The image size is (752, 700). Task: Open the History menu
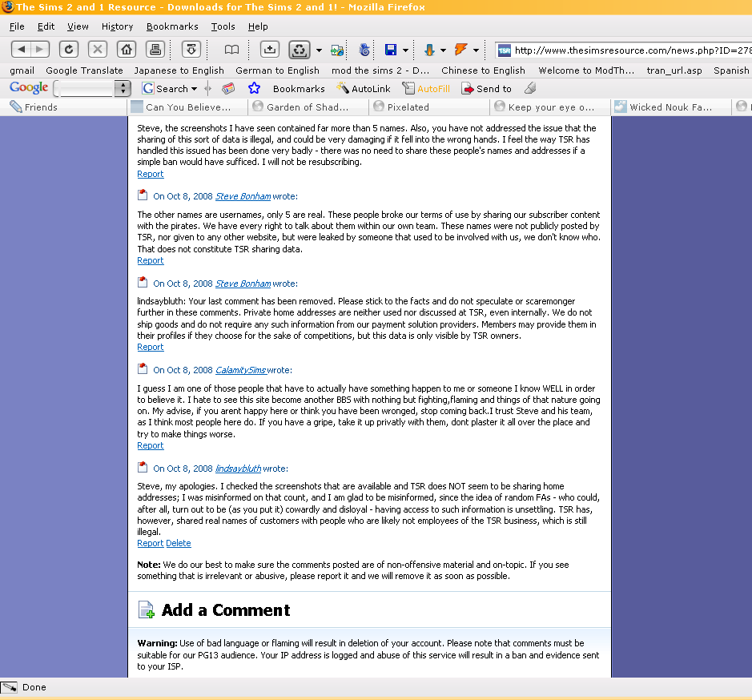117,26
